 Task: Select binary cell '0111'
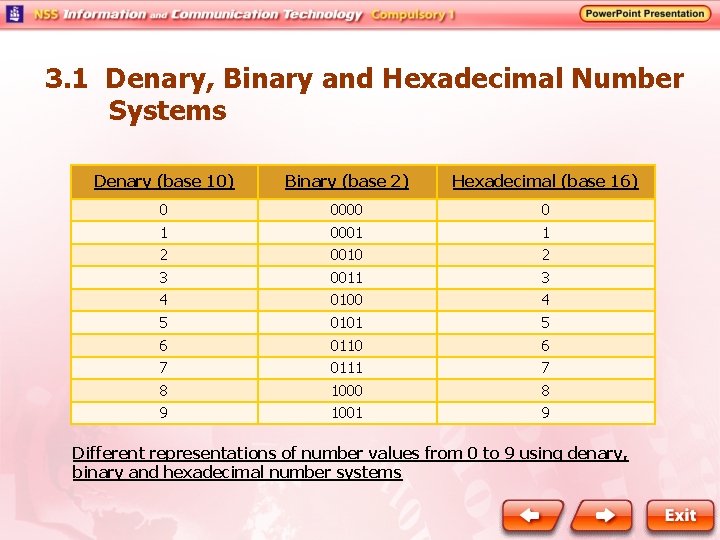tap(347, 368)
